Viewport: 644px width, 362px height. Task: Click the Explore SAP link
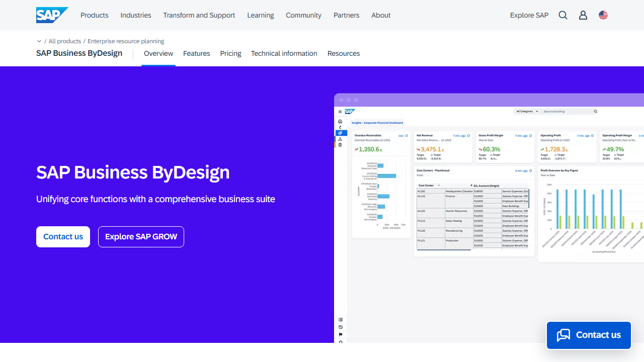pos(529,15)
